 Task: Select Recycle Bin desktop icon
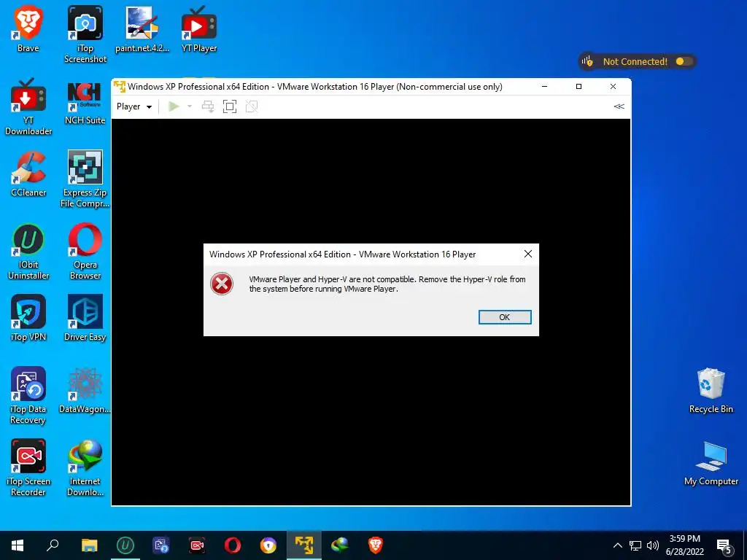click(x=711, y=390)
